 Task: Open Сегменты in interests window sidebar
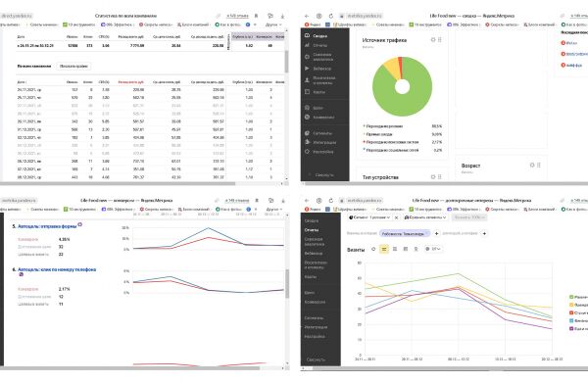[314, 317]
